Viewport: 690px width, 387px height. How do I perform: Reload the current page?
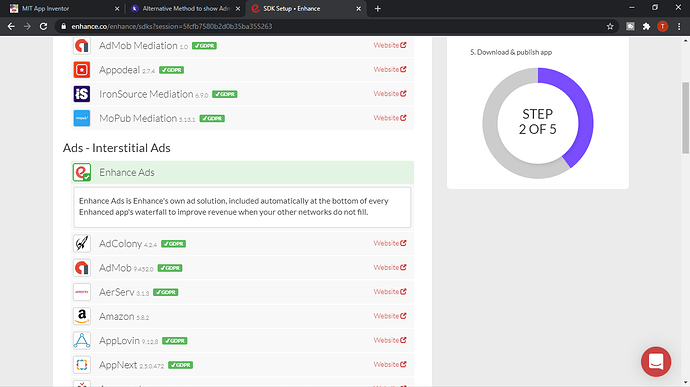pos(43,26)
